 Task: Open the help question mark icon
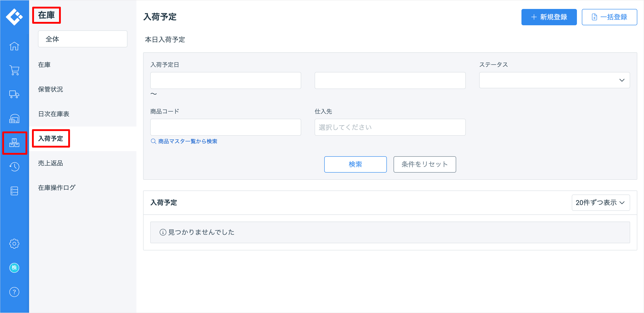(x=14, y=292)
